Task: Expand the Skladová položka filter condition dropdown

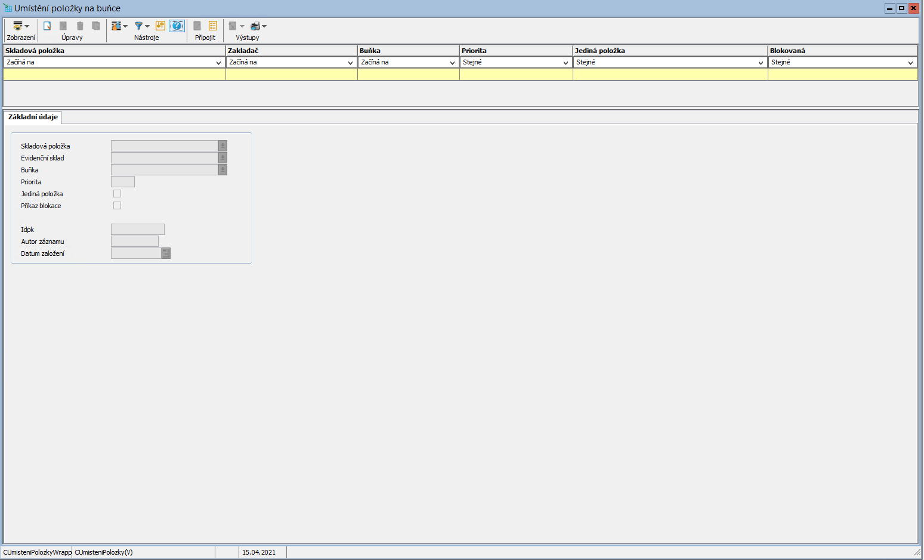Action: click(x=218, y=63)
